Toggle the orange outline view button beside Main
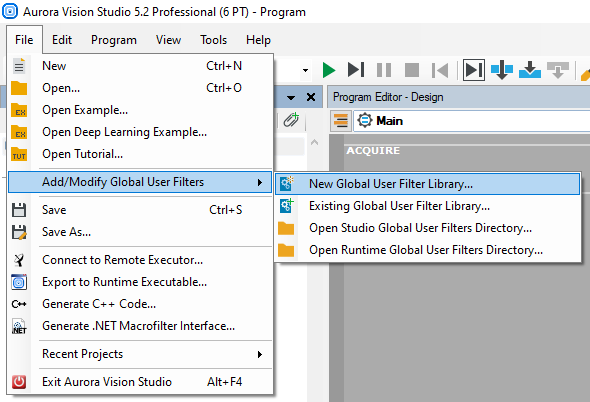Viewport: 590px width, 402px height. pos(341,121)
